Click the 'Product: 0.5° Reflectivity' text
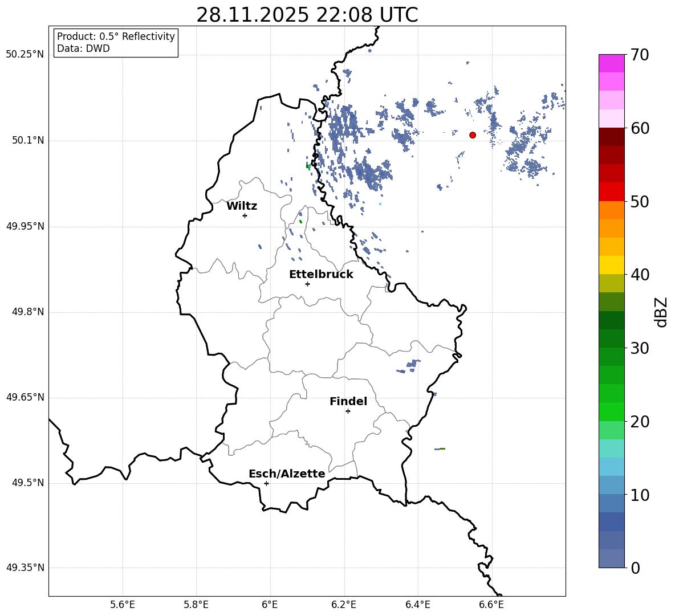Viewport: 675px width, 616px height. (x=116, y=36)
